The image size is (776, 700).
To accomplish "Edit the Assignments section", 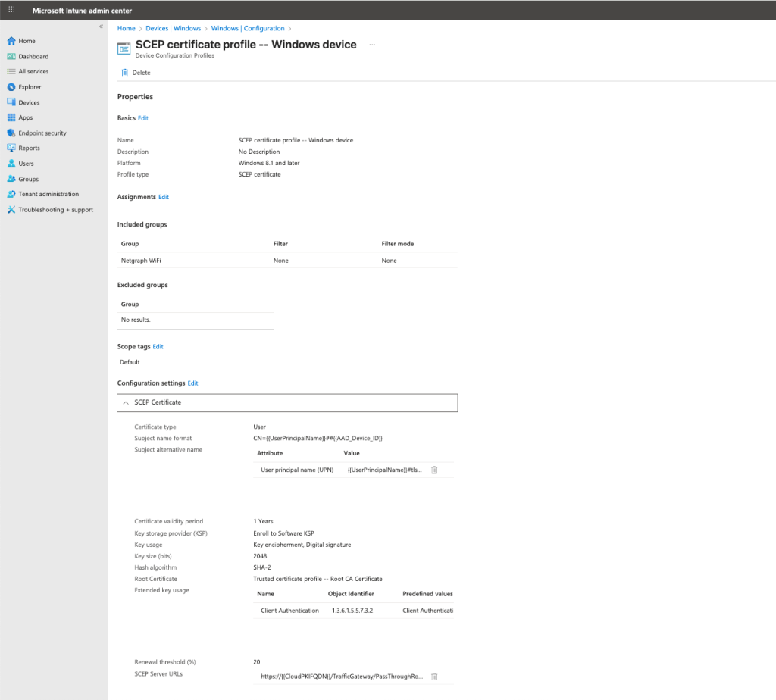I will tap(164, 197).
